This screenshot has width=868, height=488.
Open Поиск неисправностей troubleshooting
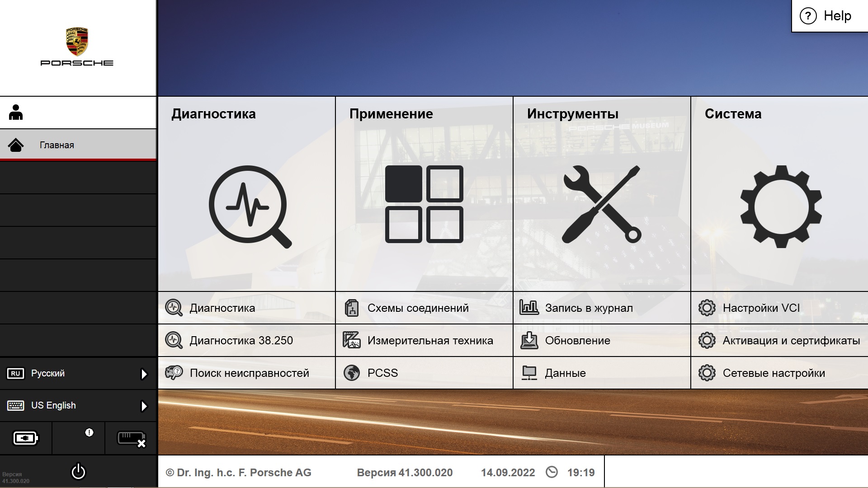(249, 373)
